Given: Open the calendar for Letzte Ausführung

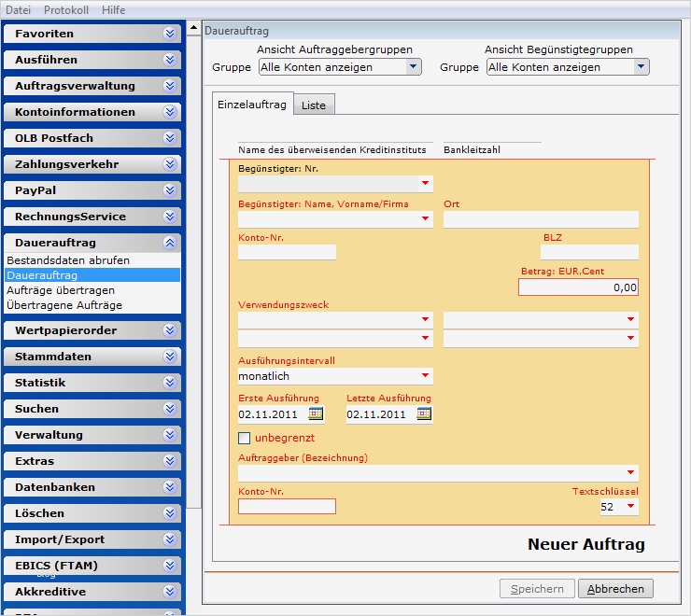Looking at the screenshot, I should pyautogui.click(x=424, y=413).
